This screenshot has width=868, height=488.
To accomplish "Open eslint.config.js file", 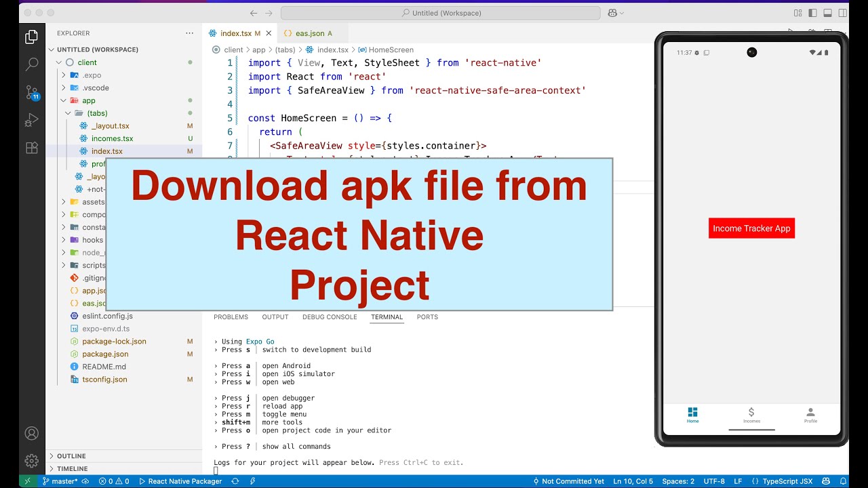I will tap(107, 316).
